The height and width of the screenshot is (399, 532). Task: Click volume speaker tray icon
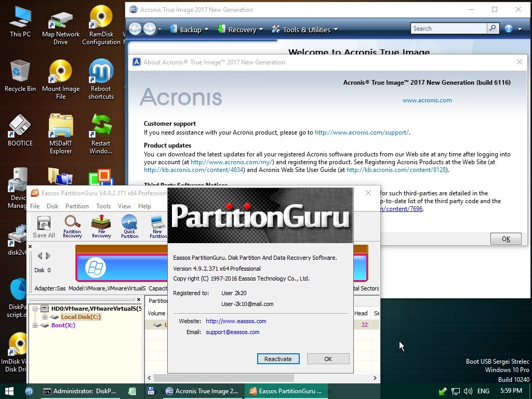[x=468, y=391]
